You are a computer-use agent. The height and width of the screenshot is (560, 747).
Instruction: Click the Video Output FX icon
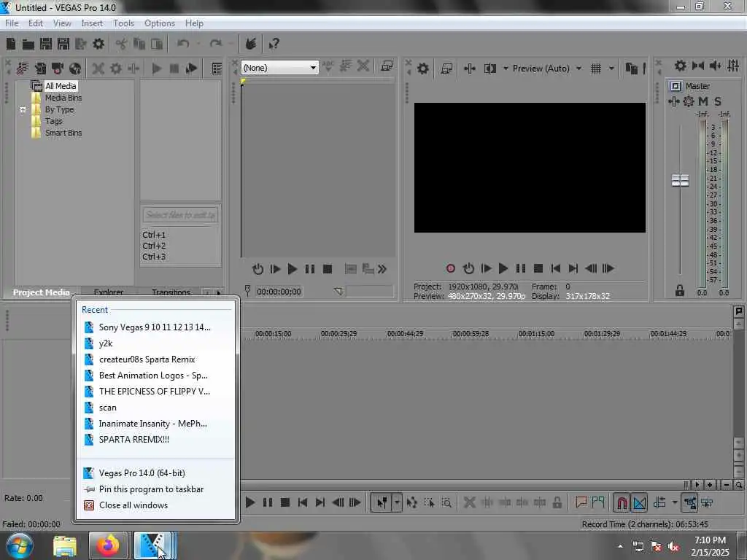[x=470, y=69]
